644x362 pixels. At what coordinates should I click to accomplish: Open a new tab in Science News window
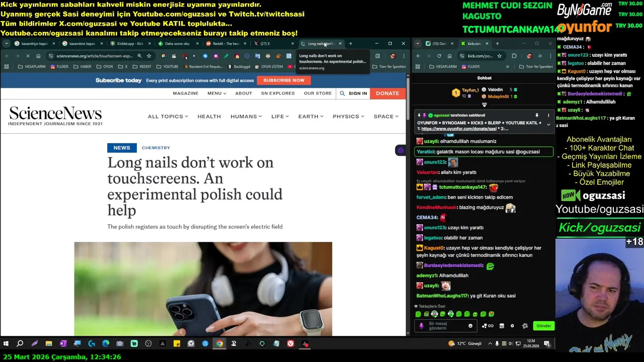click(351, 44)
